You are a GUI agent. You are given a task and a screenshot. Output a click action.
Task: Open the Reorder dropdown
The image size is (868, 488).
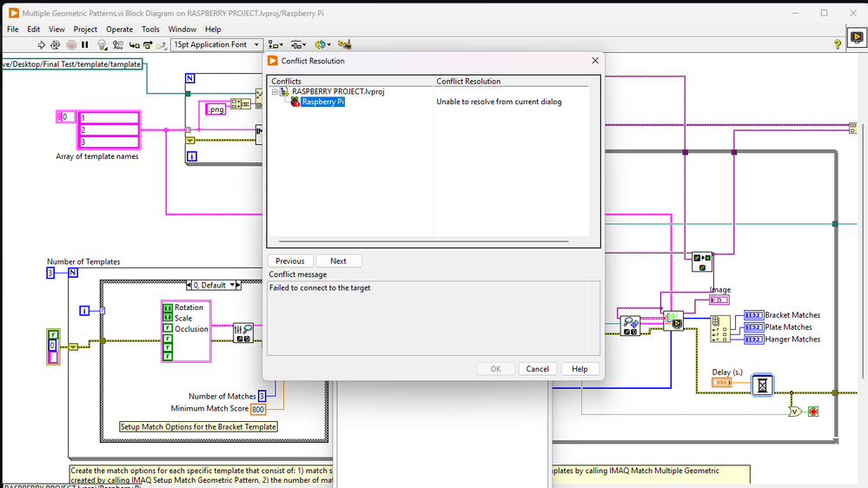[x=322, y=45]
